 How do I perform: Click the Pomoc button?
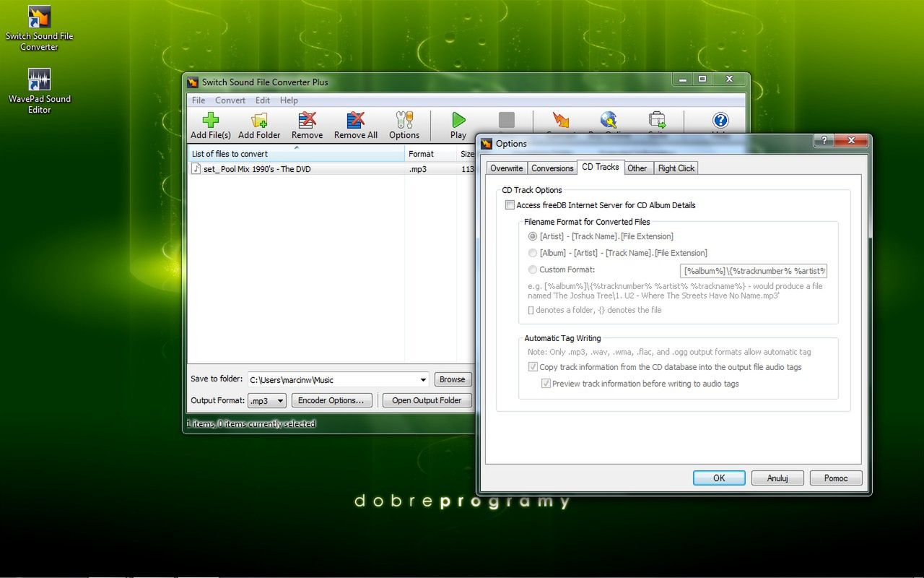click(836, 478)
